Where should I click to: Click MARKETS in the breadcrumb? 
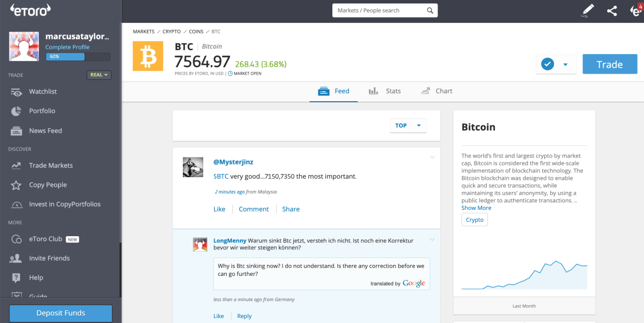point(143,31)
